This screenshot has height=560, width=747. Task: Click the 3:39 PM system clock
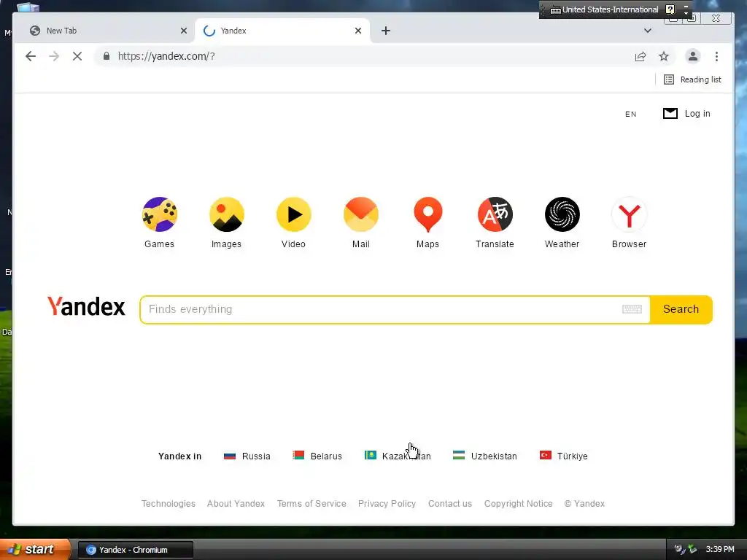[x=720, y=549]
